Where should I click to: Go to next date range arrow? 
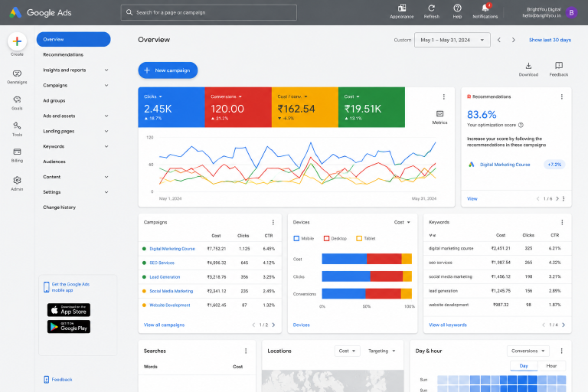coord(514,40)
